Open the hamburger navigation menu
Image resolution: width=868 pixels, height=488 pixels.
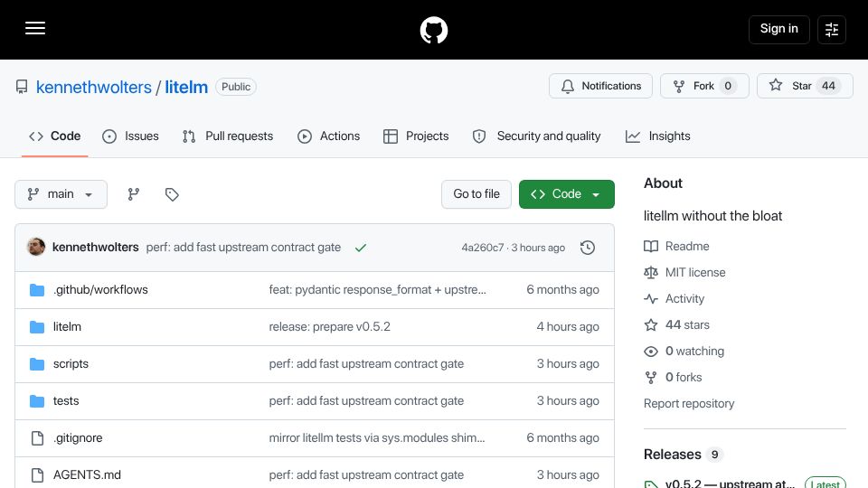click(35, 28)
